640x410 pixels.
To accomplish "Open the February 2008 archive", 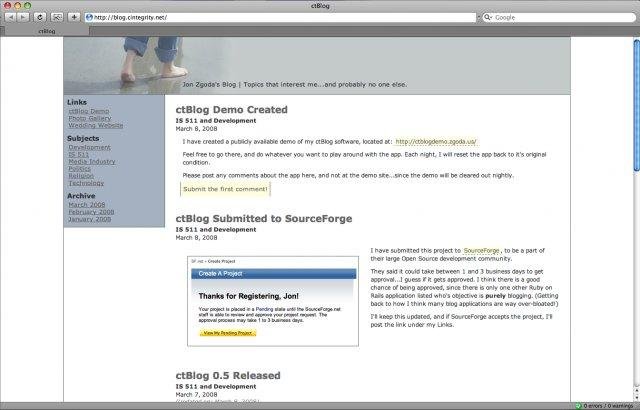I will pyautogui.click(x=91, y=212).
